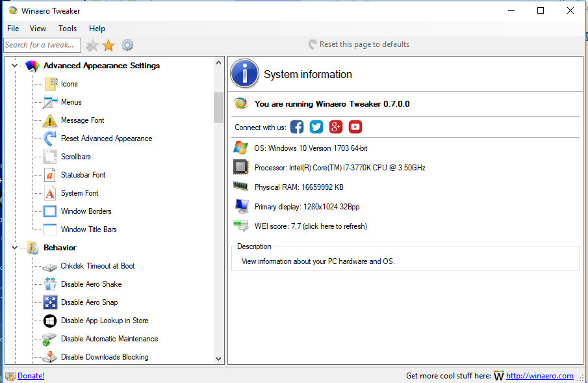Focus the Search for a tweak field
The width and height of the screenshot is (588, 383).
42,45
